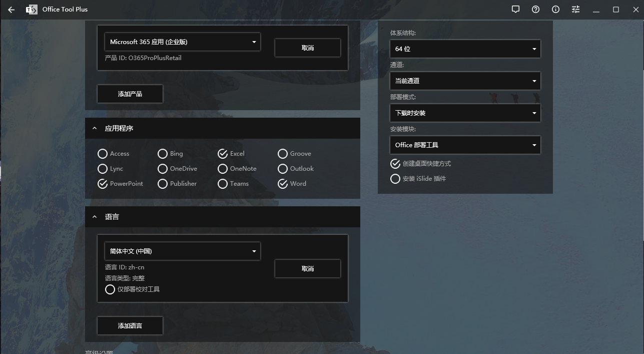Collapse the 语言 section header

point(95,217)
